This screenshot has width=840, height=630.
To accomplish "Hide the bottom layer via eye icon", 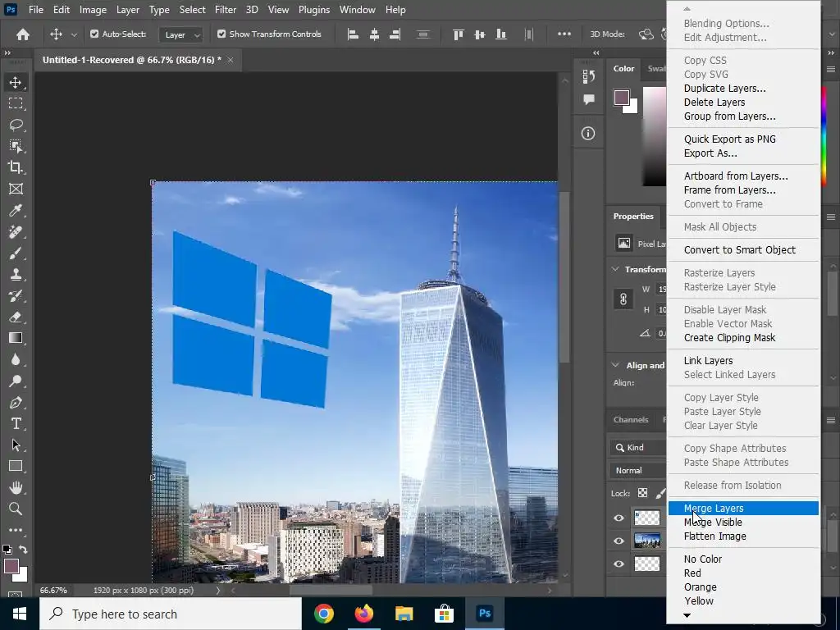I will tap(619, 564).
